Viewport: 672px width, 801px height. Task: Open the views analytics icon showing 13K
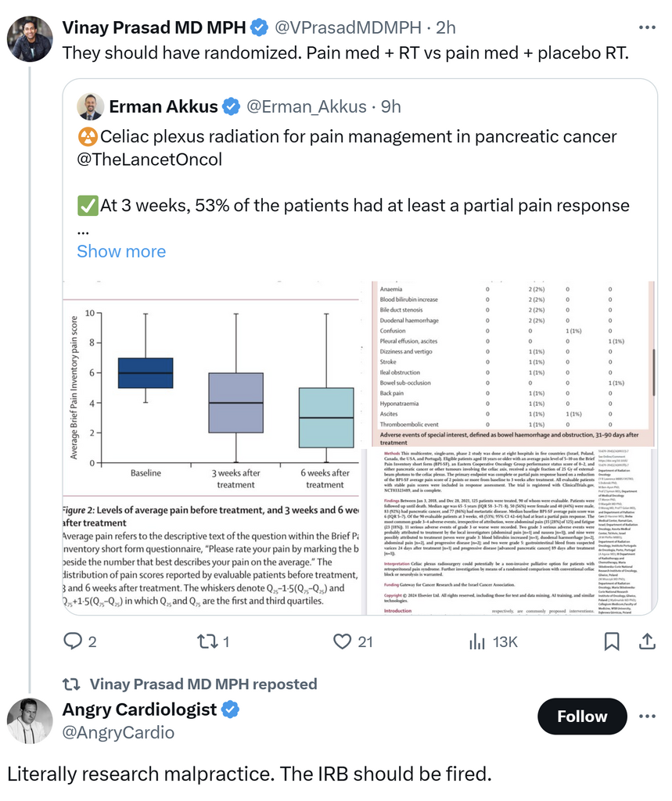[477, 641]
